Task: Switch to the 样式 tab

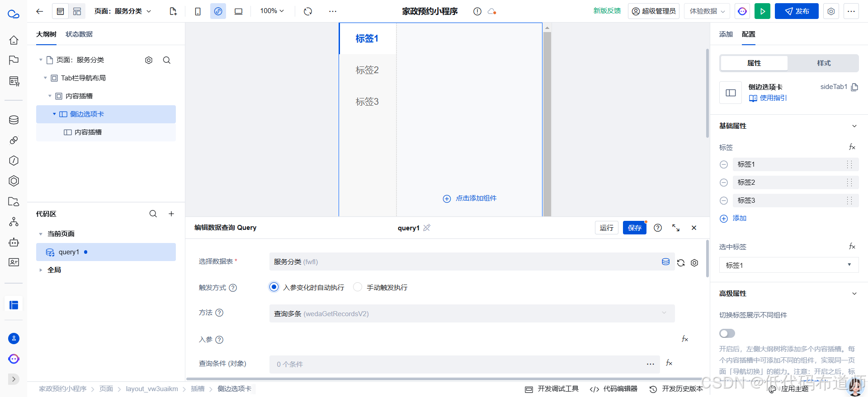Action: click(x=824, y=63)
